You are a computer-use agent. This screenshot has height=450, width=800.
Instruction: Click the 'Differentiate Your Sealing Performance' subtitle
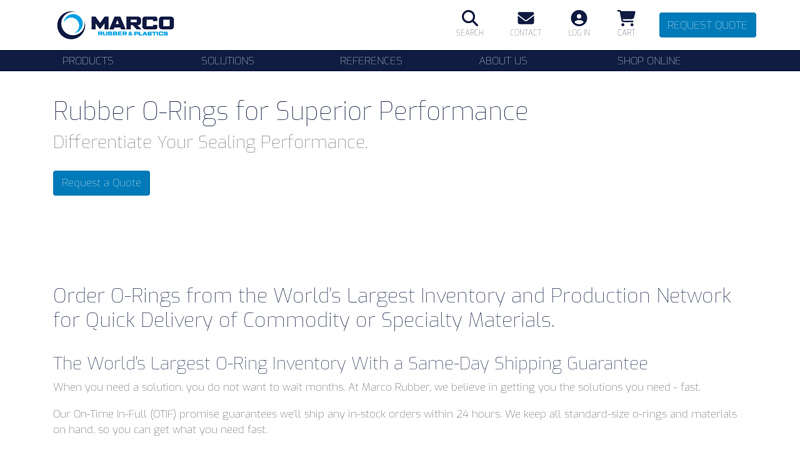(x=210, y=142)
